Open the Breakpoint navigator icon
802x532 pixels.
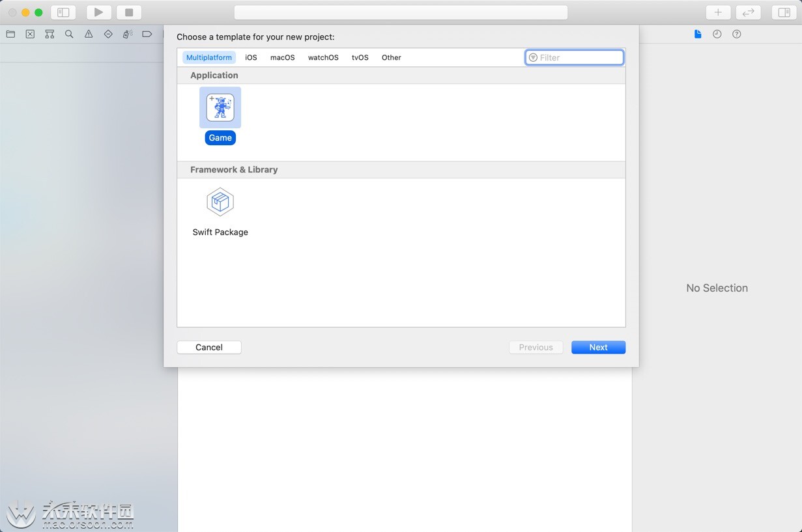[147, 34]
